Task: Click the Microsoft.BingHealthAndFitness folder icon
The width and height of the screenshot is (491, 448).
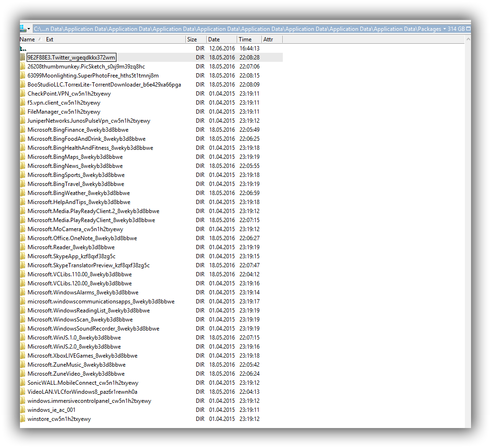Action: (x=22, y=148)
